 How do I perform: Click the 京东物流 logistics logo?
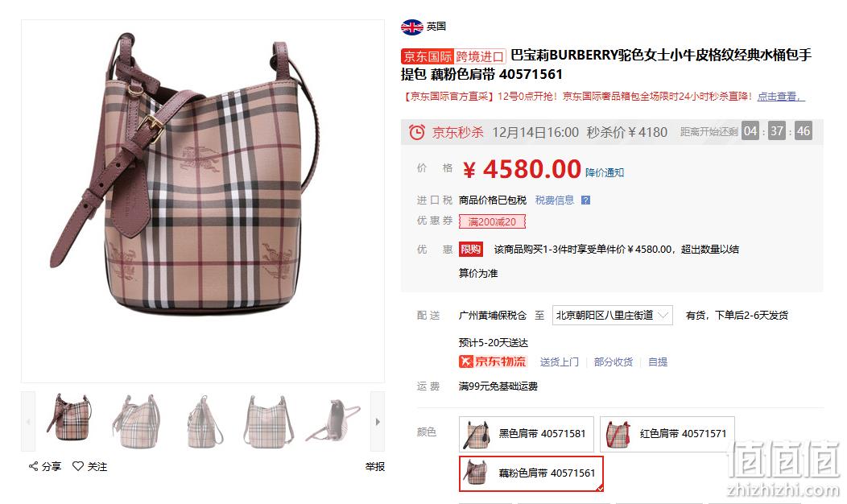coord(492,361)
